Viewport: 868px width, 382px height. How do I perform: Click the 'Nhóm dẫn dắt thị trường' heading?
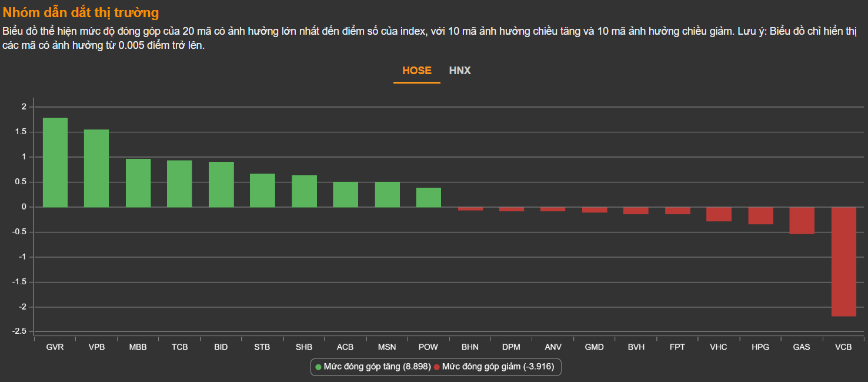pos(81,12)
